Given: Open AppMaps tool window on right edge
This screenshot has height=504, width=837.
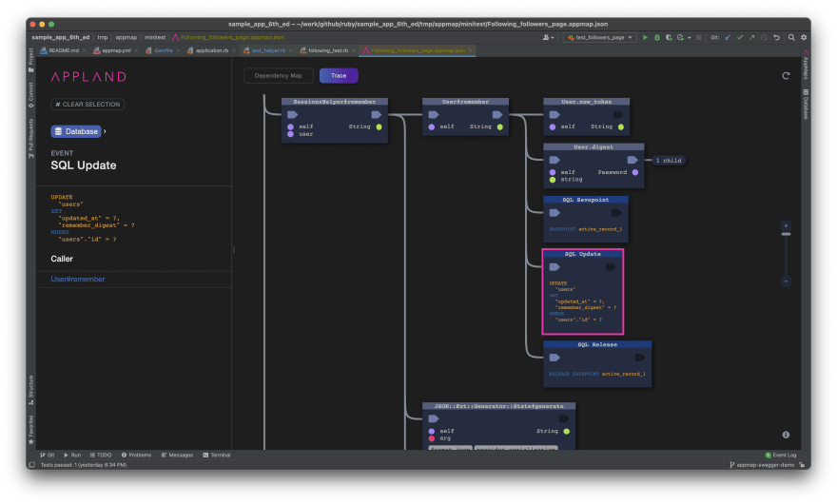Looking at the screenshot, I should click(806, 65).
